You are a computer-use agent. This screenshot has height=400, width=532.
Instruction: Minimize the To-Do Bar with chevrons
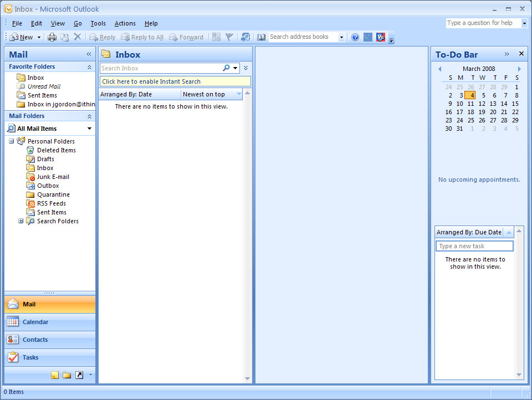507,54
